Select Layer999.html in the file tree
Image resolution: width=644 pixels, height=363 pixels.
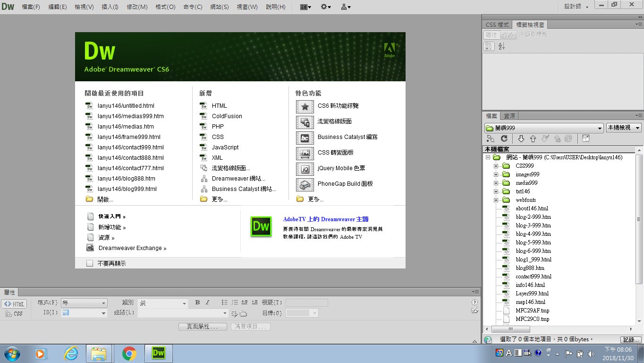532,294
